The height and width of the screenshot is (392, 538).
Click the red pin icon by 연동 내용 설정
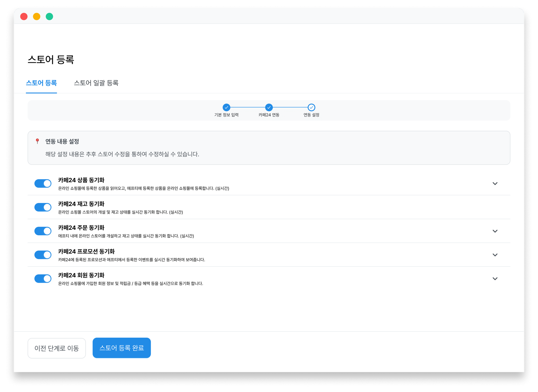tap(37, 141)
